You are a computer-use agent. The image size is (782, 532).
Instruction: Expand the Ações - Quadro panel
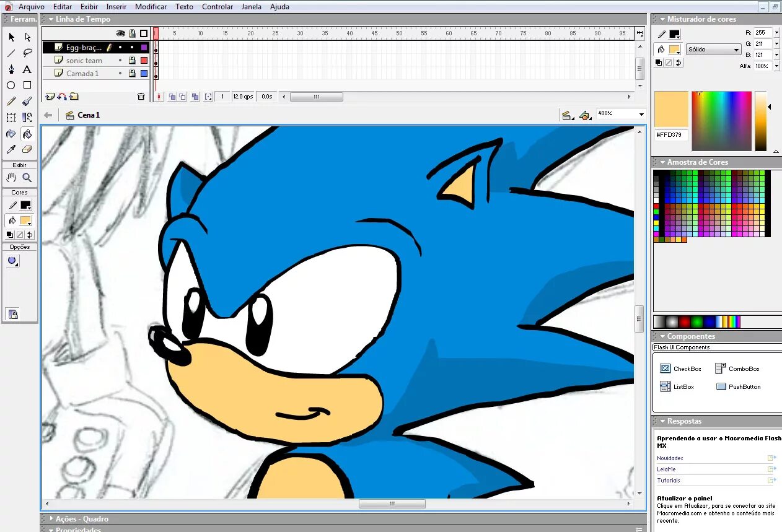[x=51, y=519]
